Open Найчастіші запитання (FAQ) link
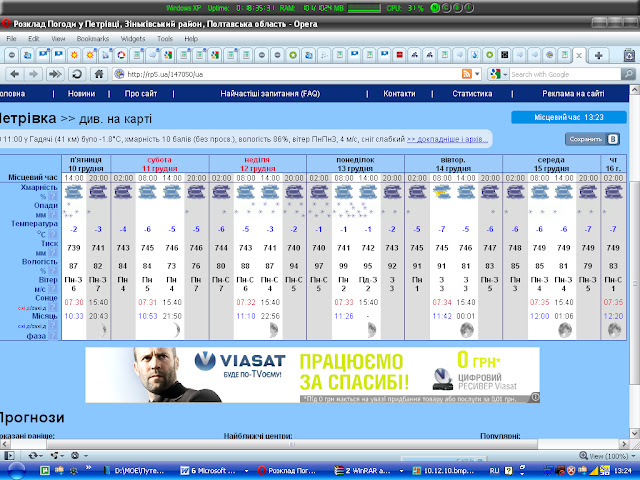Screen dimensions: 640x480 coord(270,93)
